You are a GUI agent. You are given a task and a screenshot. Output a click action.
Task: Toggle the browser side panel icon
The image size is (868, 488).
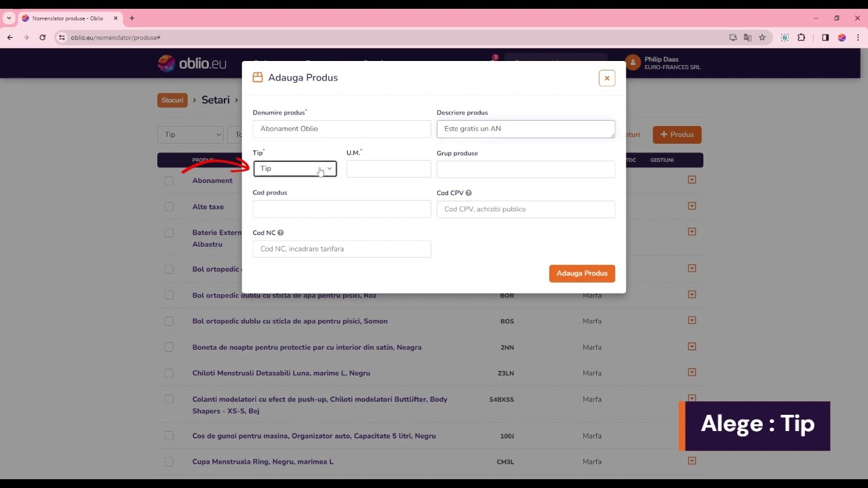click(825, 37)
